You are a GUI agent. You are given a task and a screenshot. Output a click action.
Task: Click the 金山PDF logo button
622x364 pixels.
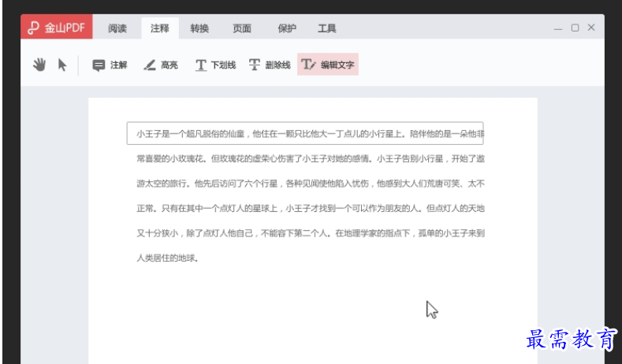57,27
